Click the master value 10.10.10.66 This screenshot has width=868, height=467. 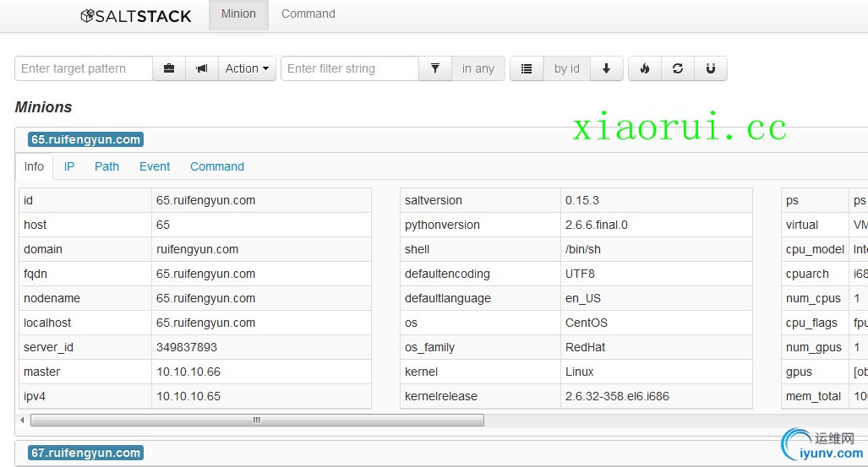pyautogui.click(x=188, y=372)
